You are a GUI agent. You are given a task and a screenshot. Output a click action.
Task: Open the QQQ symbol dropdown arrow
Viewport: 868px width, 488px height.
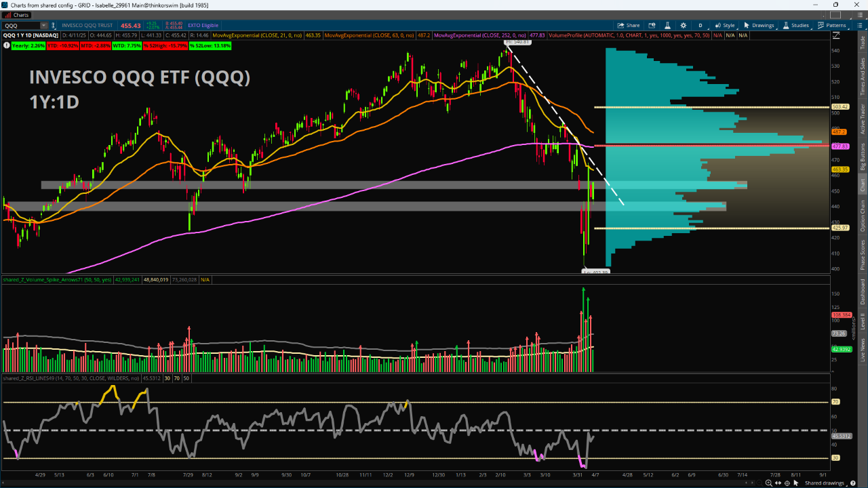[x=44, y=25]
